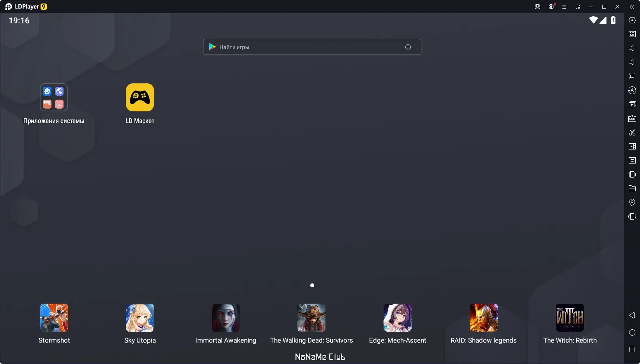The image size is (640, 364).
Task: Trigger the shake device icon
Action: [632, 174]
